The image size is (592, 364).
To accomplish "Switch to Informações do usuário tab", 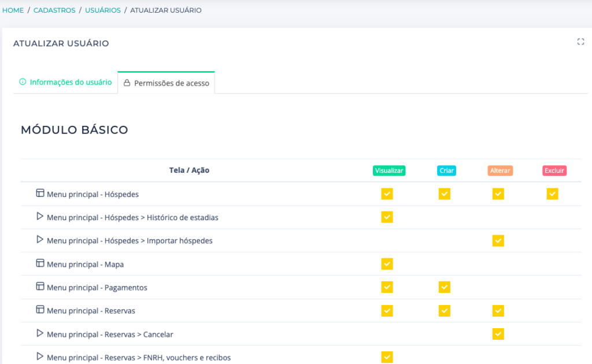I will pyautogui.click(x=66, y=82).
